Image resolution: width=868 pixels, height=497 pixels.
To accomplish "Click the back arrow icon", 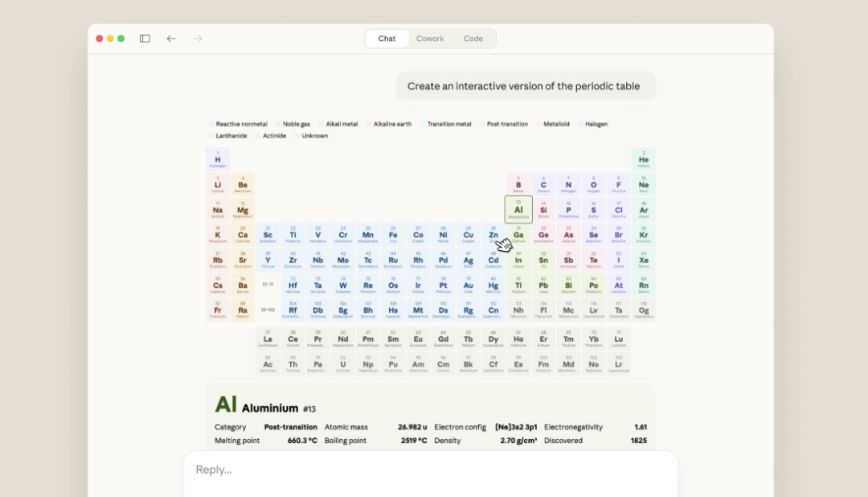I will click(x=171, y=39).
